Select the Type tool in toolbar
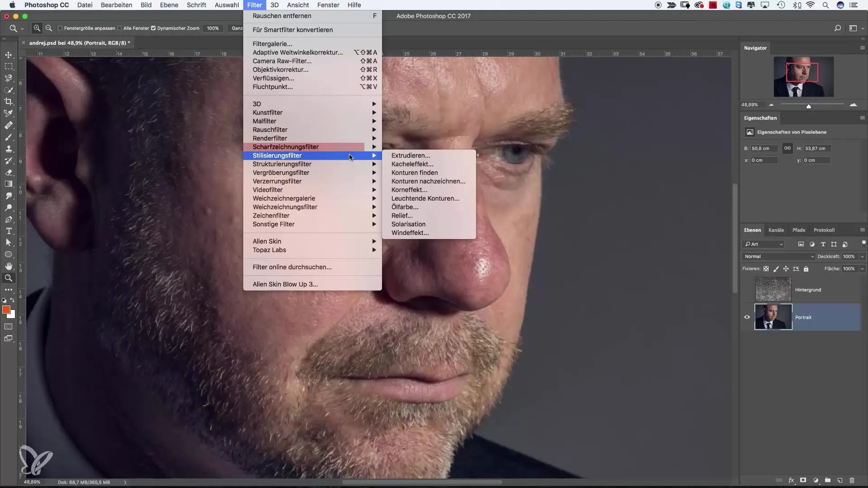868x488 pixels. click(x=9, y=231)
